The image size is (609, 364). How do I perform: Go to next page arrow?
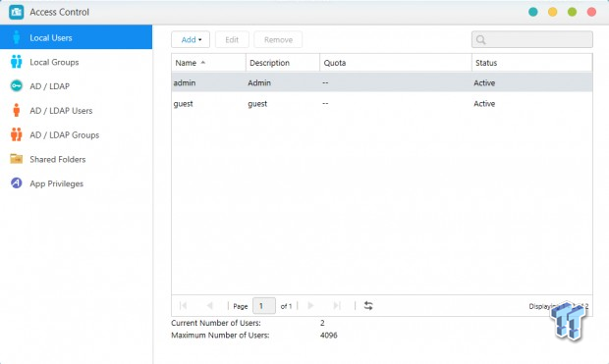click(x=310, y=306)
